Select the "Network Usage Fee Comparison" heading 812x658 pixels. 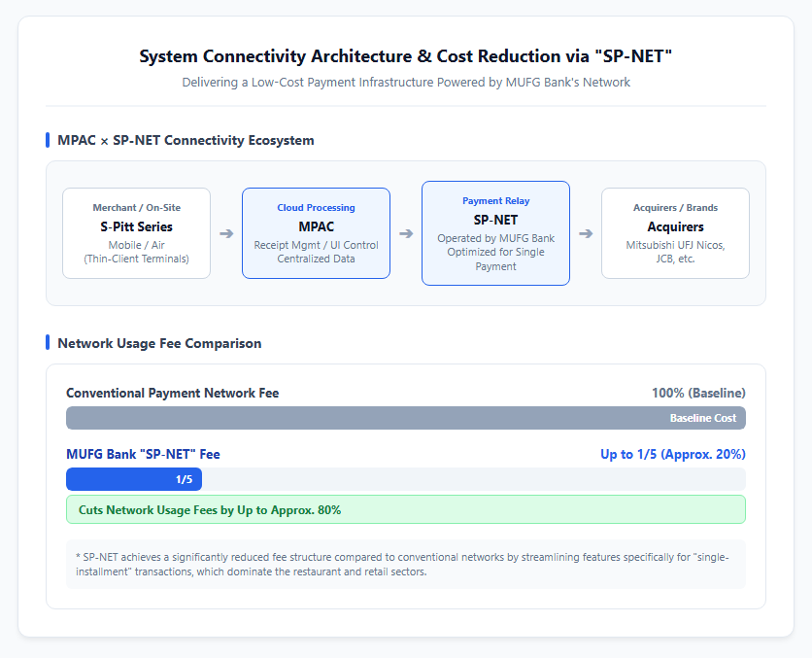159,343
